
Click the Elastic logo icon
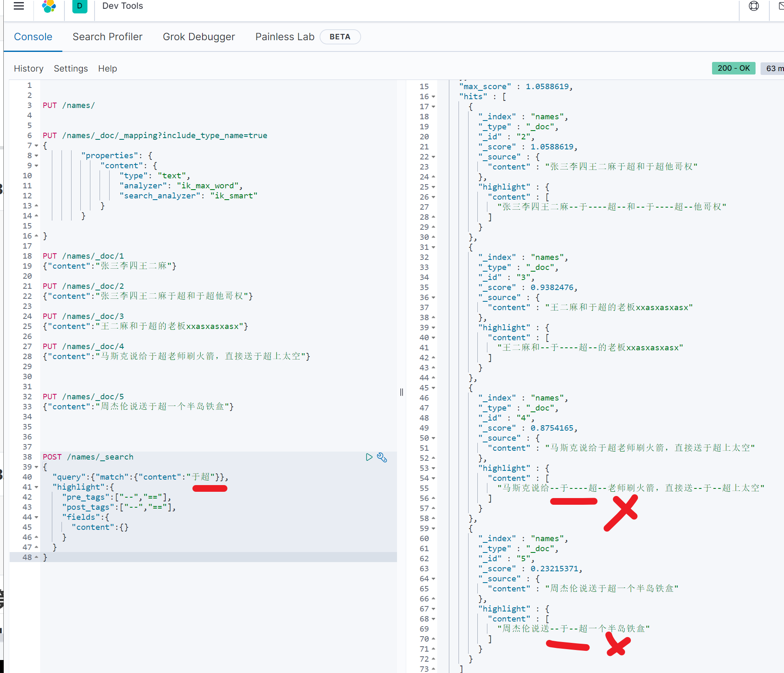click(49, 6)
